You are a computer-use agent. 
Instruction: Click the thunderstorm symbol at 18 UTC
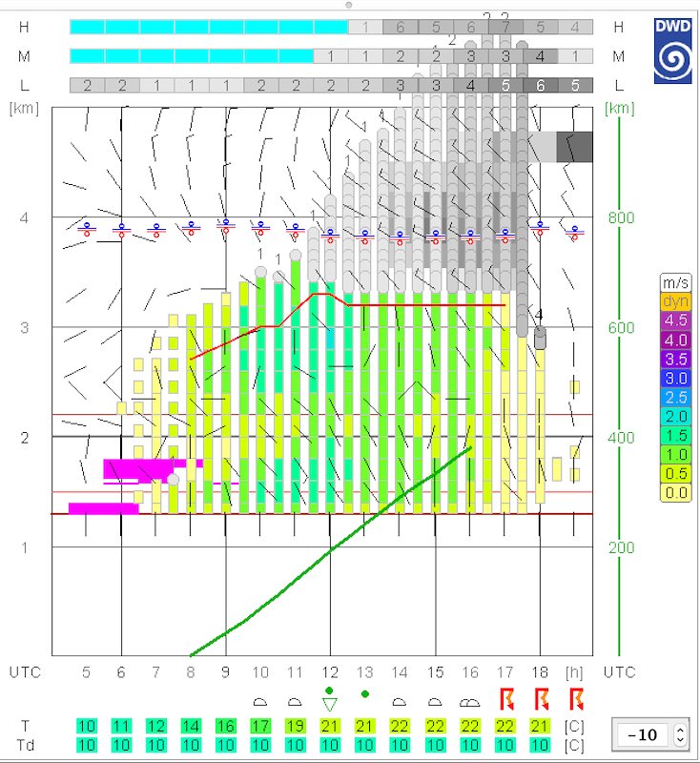[x=541, y=700]
